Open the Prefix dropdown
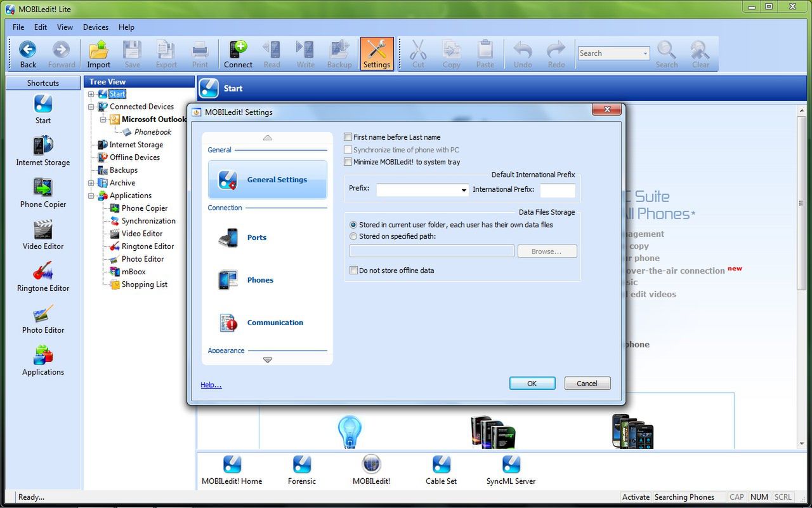812x508 pixels. click(x=464, y=190)
